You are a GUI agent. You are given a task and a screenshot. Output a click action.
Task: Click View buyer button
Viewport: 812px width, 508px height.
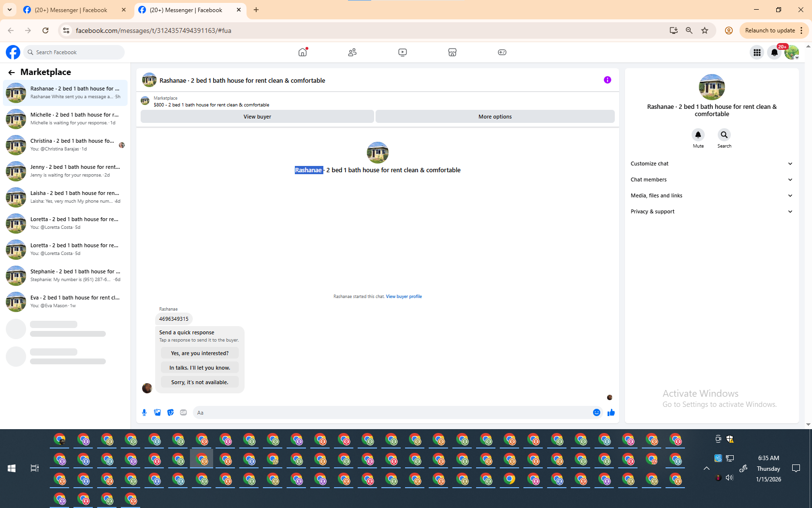pyautogui.click(x=257, y=117)
